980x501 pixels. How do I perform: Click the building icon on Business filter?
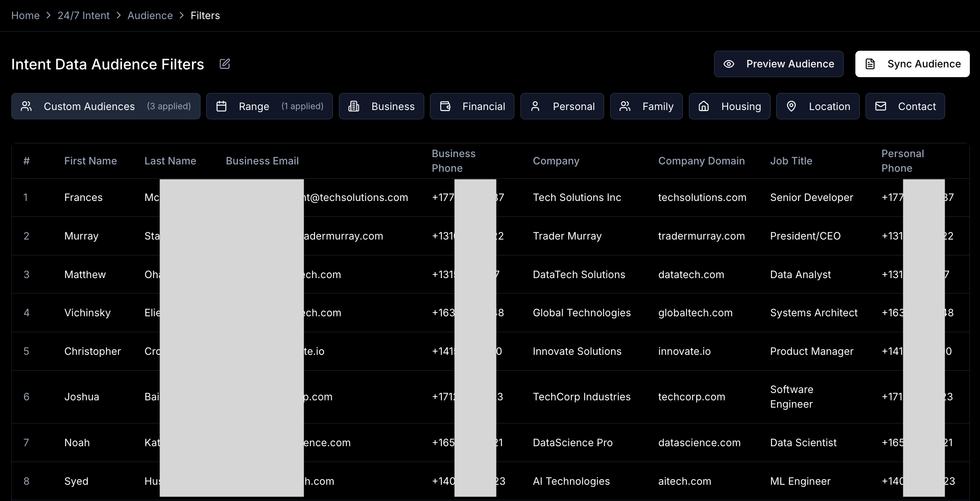click(354, 106)
